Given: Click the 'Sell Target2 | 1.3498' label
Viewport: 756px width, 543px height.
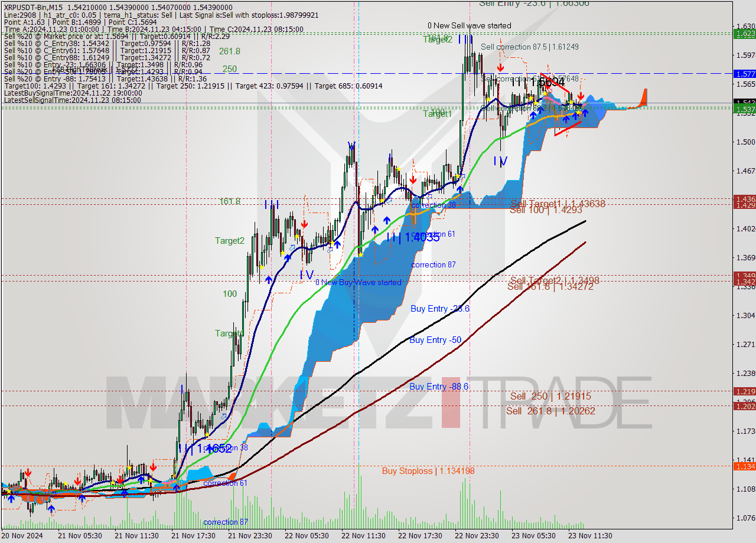Looking at the screenshot, I should pos(555,280).
